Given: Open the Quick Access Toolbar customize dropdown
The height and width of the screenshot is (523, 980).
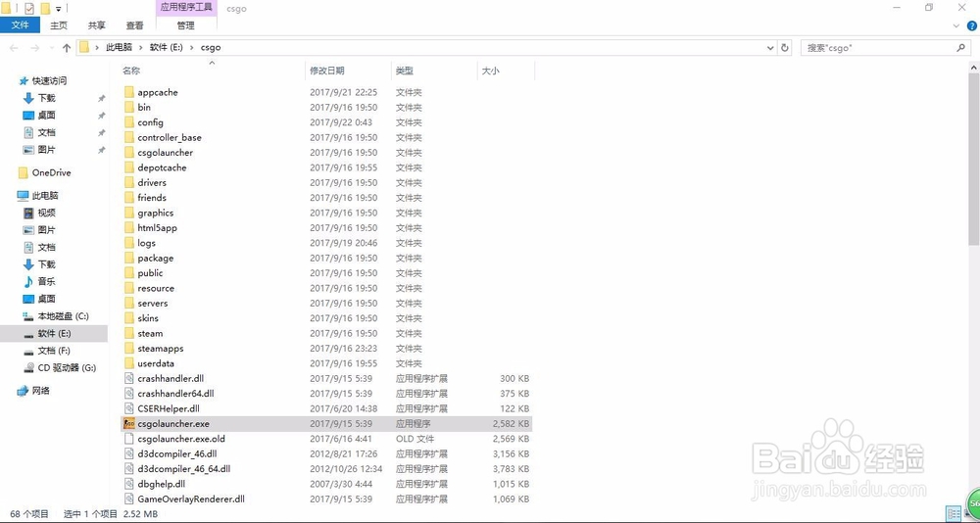Looking at the screenshot, I should pos(58,9).
